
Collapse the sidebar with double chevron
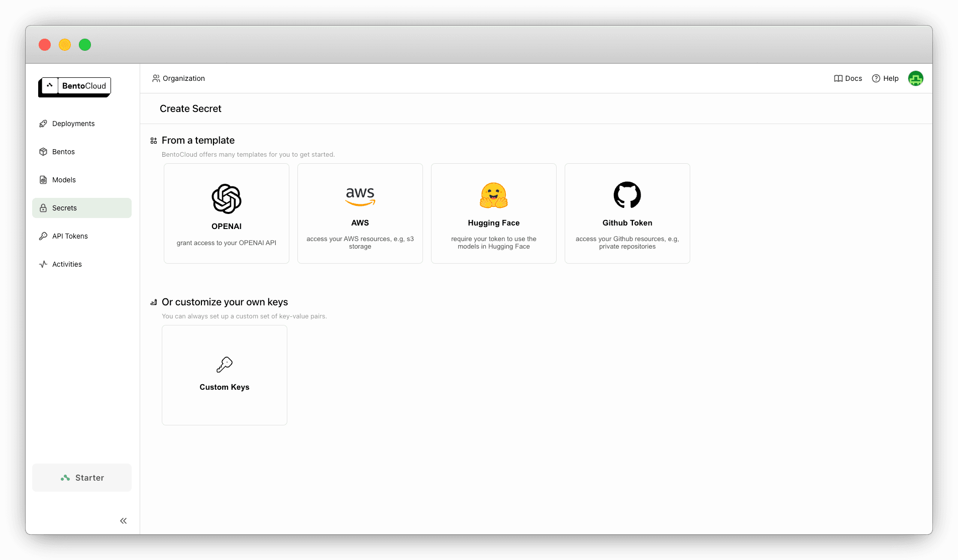point(124,521)
